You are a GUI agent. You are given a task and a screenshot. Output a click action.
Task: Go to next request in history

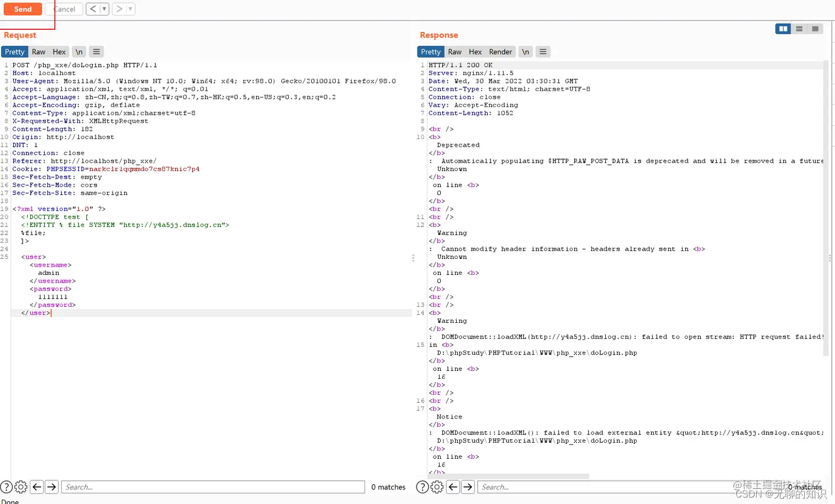(119, 9)
